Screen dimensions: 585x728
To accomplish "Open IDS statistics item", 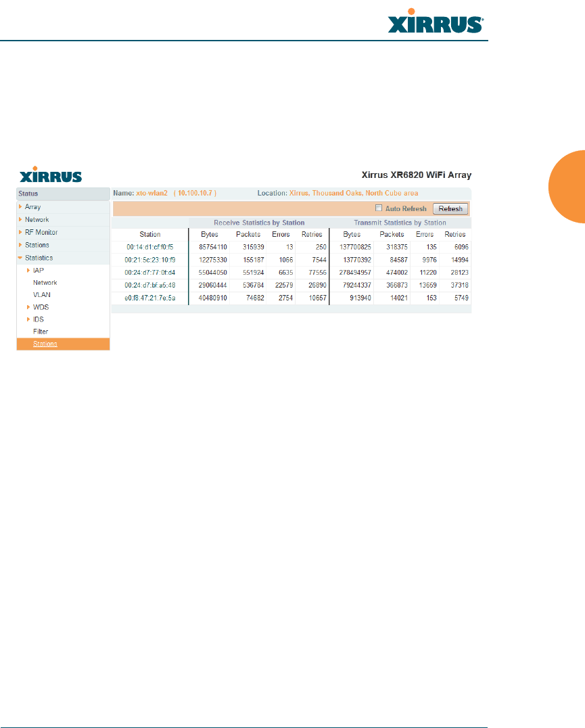I will 39,319.
